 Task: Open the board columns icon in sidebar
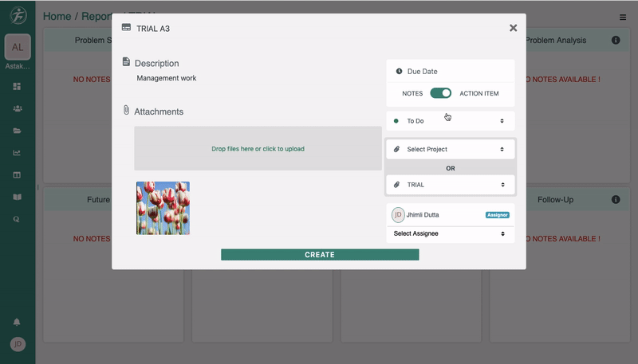point(17,175)
